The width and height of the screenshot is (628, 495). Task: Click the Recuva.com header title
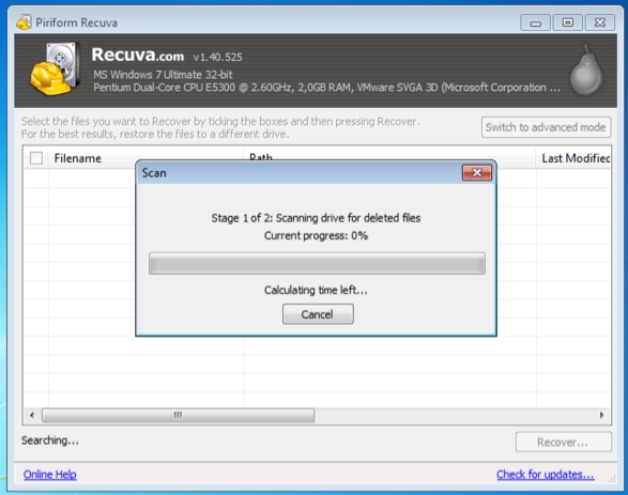point(137,55)
